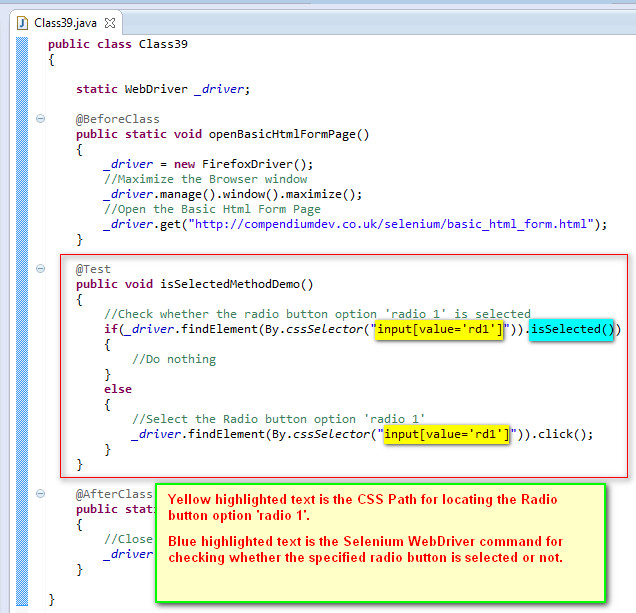The width and height of the screenshot is (636, 613).
Task: Close the Class39.java tab
Action: pos(110,23)
